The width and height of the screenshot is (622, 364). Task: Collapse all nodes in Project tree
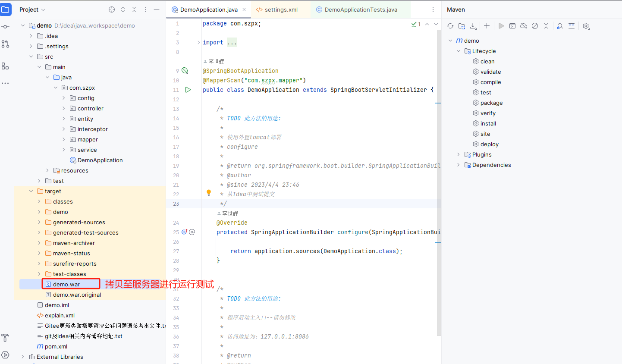coord(134,9)
